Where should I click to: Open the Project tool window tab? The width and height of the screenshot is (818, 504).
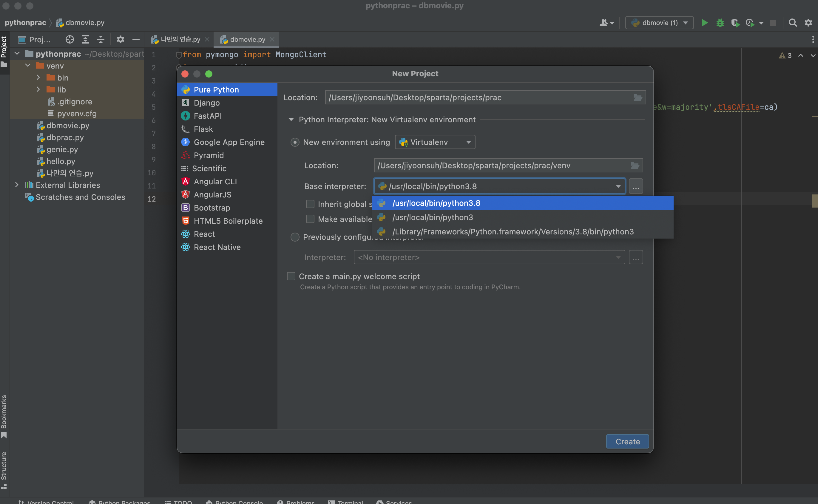coord(4,52)
